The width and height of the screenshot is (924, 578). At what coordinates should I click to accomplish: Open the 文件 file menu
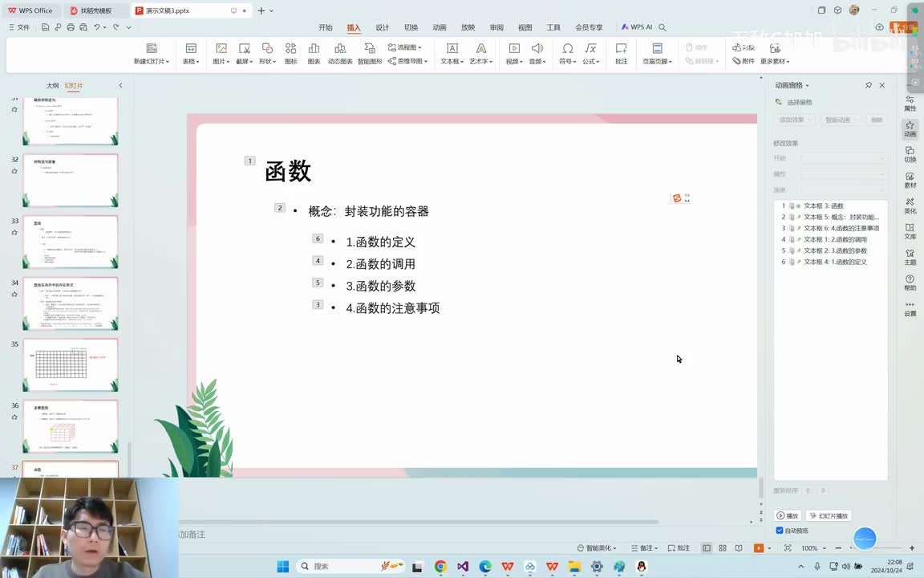tap(19, 27)
